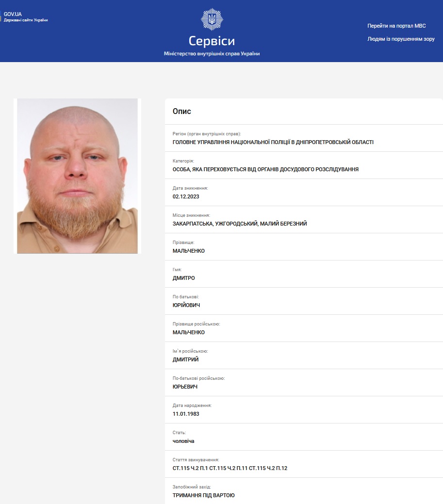Image resolution: width=443 pixels, height=504 pixels.
Task: Select 'ТРИМАННЯ ПІД ВАРТОЮ' preventive measure value
Action: [203, 495]
